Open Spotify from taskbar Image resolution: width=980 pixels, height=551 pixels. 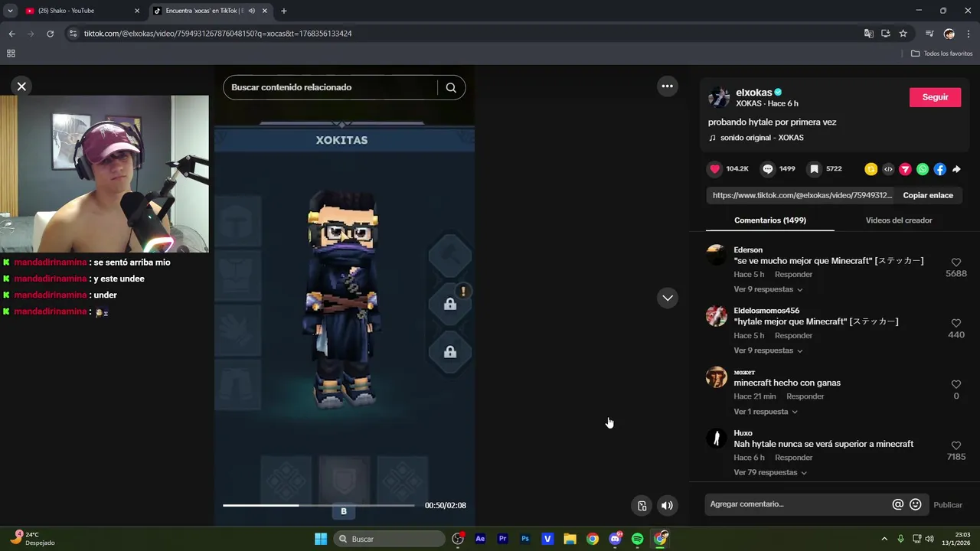click(637, 539)
